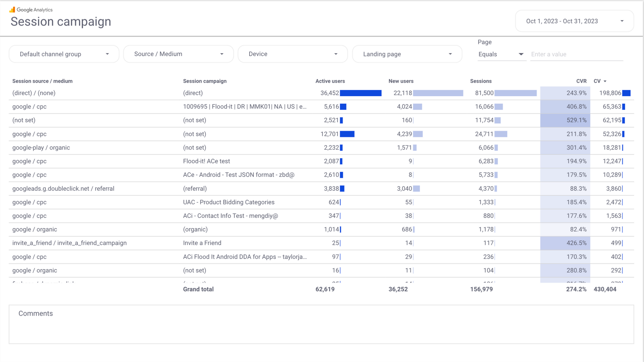Open the date range picker dropdown
Image resolution: width=644 pixels, height=362 pixels.
click(x=574, y=21)
